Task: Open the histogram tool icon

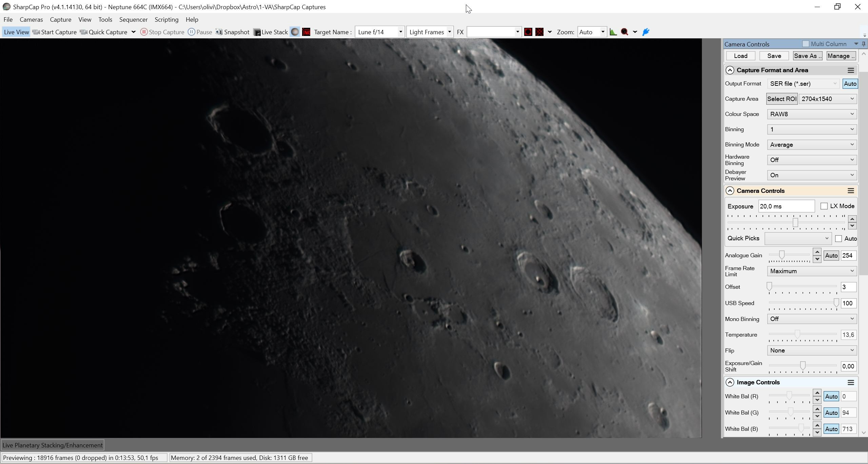Action: click(613, 32)
